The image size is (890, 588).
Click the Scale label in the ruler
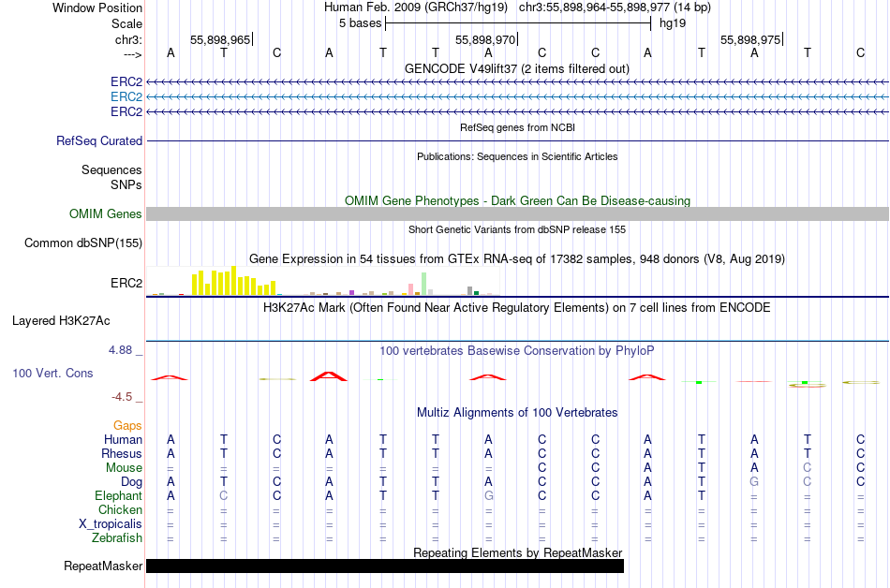126,23
